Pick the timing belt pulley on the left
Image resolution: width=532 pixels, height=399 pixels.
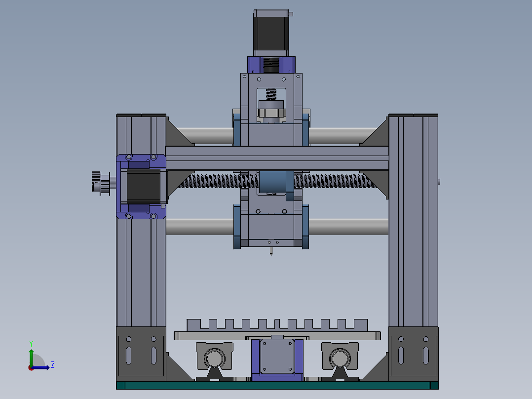(102, 182)
